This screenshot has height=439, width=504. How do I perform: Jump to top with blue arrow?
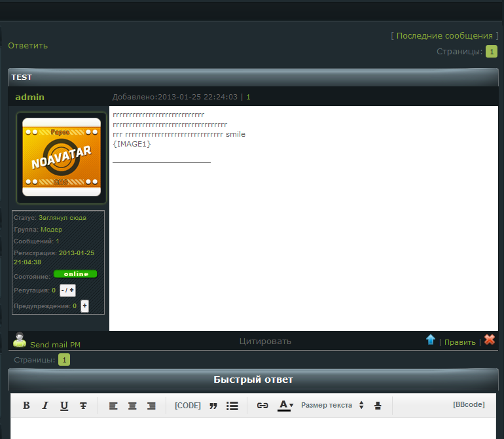click(x=431, y=340)
